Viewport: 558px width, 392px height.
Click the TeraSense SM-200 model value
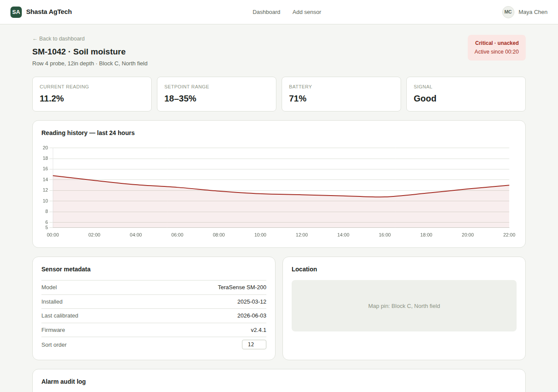pyautogui.click(x=242, y=287)
